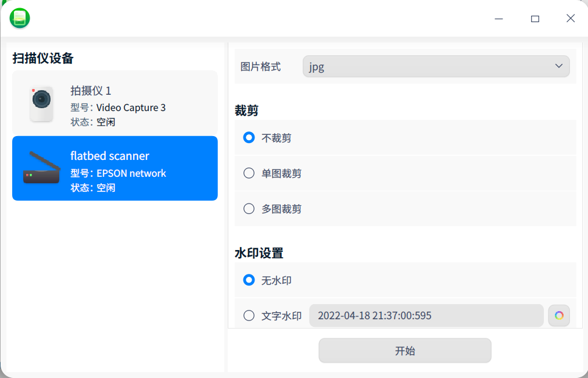Click the flatbed scanner device icon
The width and height of the screenshot is (588, 378).
42,168
